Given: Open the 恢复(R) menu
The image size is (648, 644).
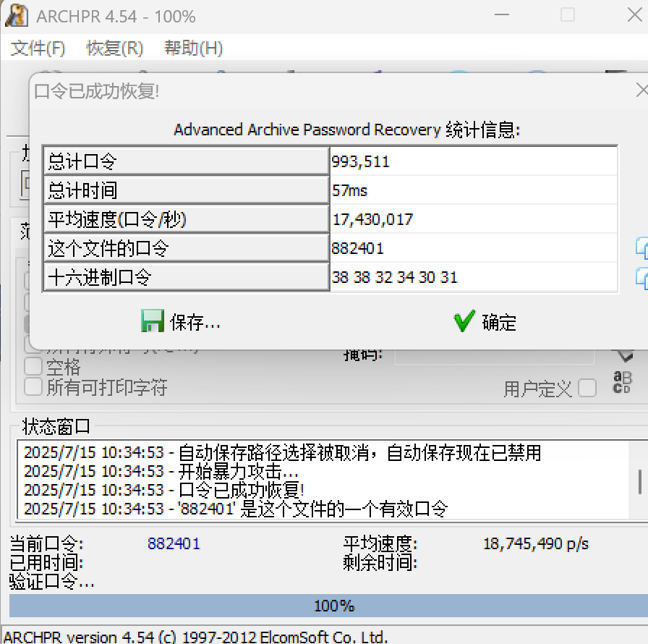Looking at the screenshot, I should point(114,48).
